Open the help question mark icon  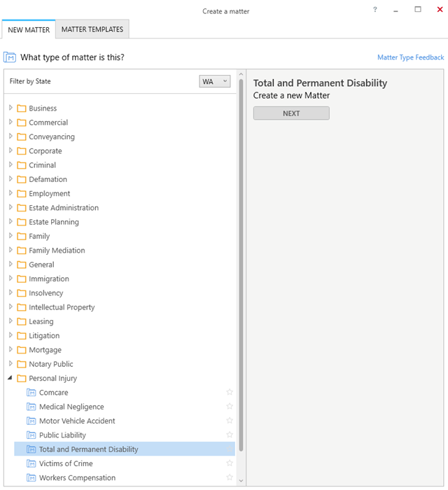[375, 9]
